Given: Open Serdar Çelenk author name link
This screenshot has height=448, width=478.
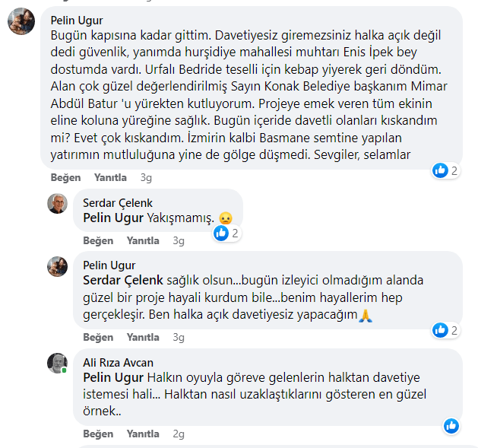Looking at the screenshot, I should tap(118, 203).
